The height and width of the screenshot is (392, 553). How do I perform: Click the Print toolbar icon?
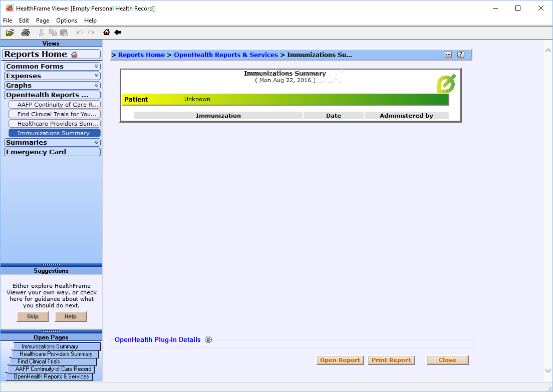(x=26, y=33)
